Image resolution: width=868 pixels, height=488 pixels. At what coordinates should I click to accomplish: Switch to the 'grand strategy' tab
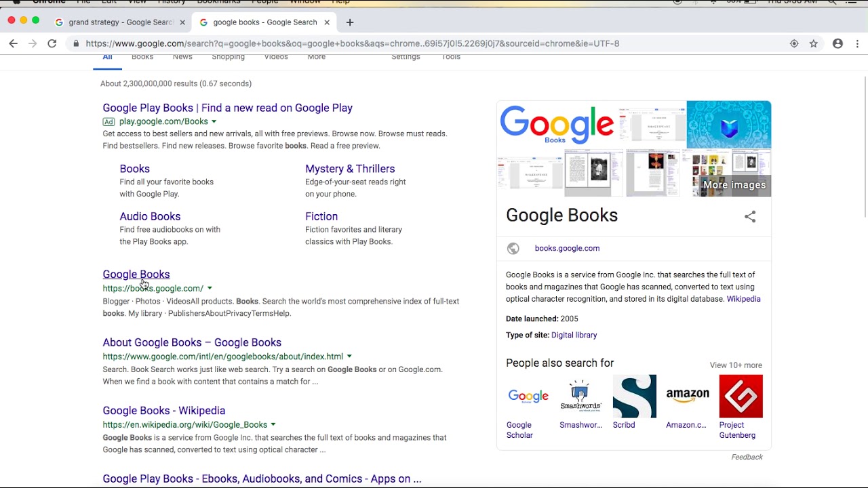pos(121,22)
